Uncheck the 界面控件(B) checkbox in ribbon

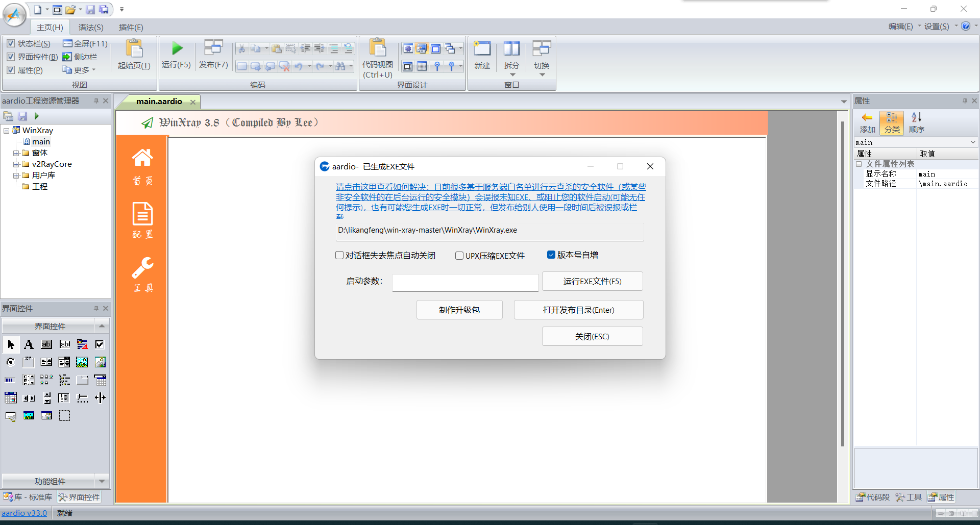pos(11,57)
